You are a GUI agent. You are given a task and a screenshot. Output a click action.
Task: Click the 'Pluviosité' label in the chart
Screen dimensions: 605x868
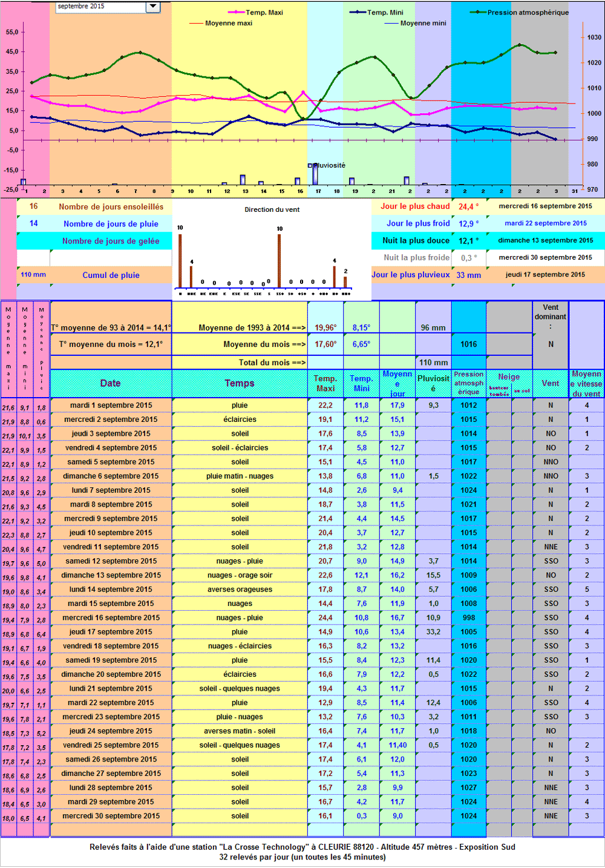click(327, 165)
